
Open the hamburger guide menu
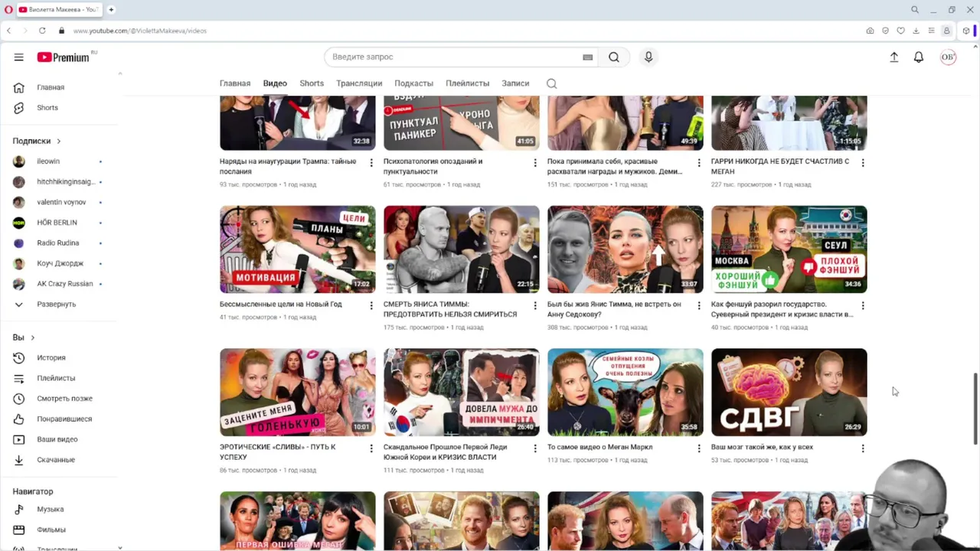click(x=18, y=57)
